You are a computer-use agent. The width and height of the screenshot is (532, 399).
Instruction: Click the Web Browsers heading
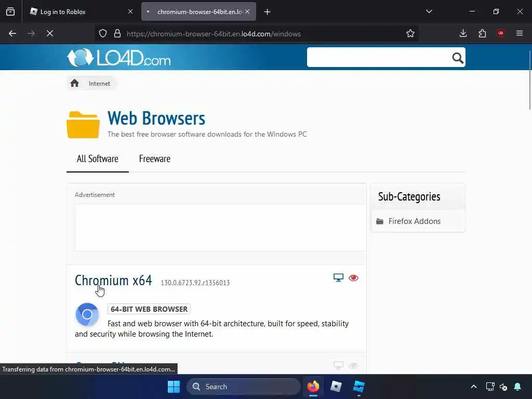(x=156, y=118)
